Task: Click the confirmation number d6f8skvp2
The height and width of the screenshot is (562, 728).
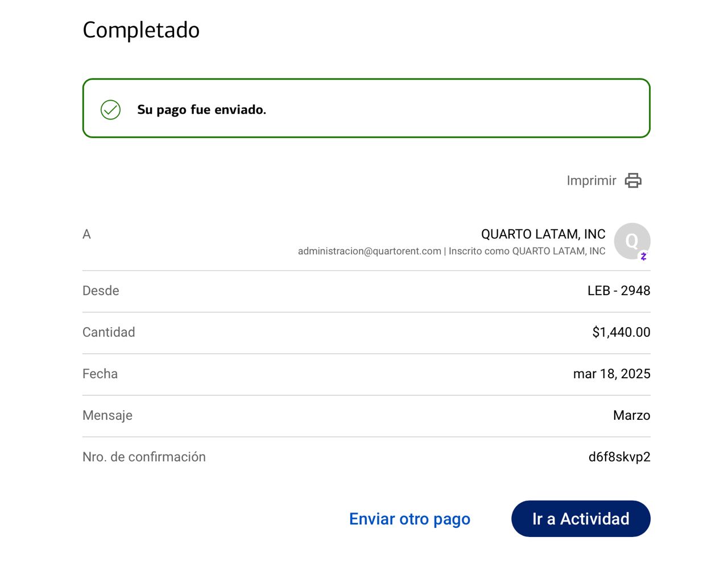Action: tap(619, 457)
